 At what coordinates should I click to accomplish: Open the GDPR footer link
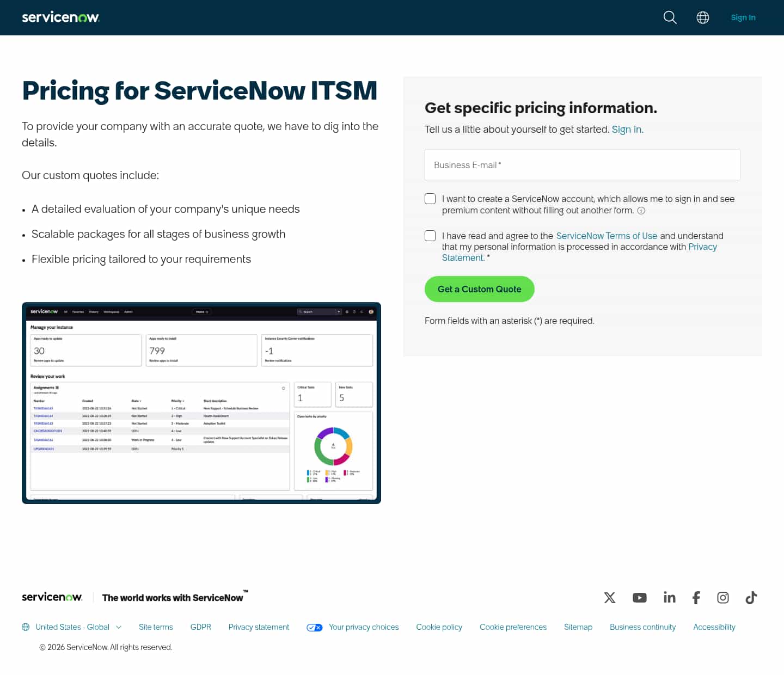[201, 627]
